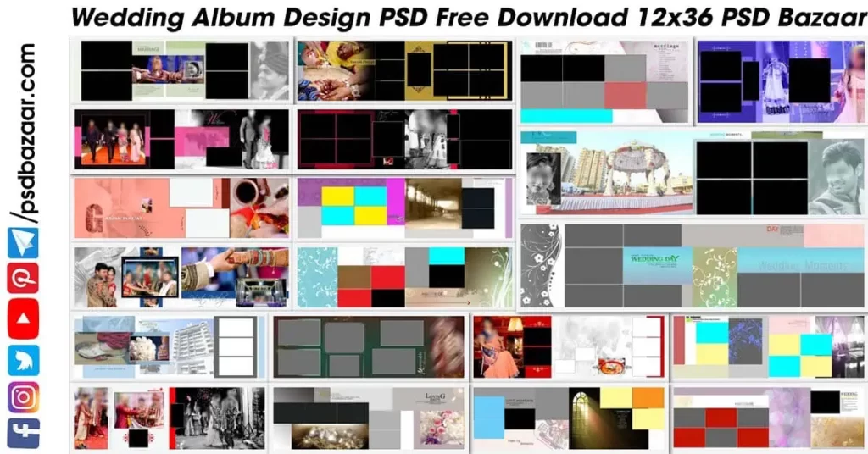
Task: Click the /psdbazaar.com vertical text
Action: (x=23, y=133)
